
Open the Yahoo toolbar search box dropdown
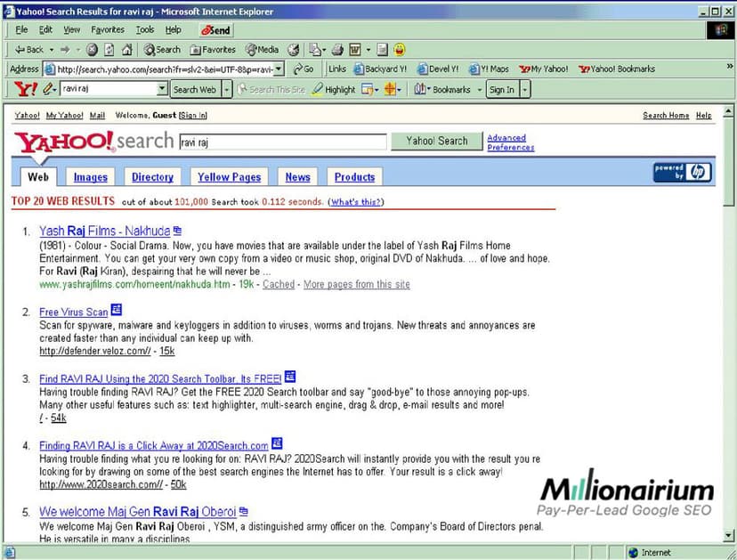pos(162,89)
